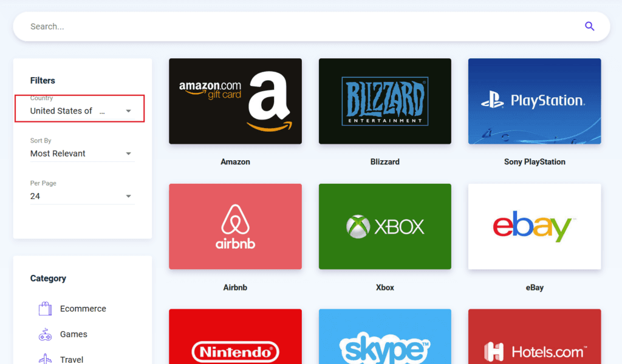The height and width of the screenshot is (364, 622).
Task: Filter by the Ecommerce category label
Action: pos(83,309)
